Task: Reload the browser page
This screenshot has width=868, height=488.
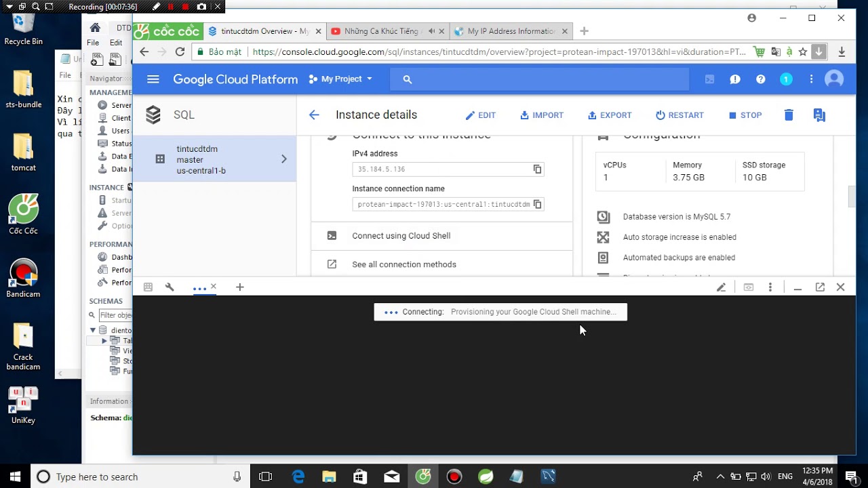Action: pos(180,52)
